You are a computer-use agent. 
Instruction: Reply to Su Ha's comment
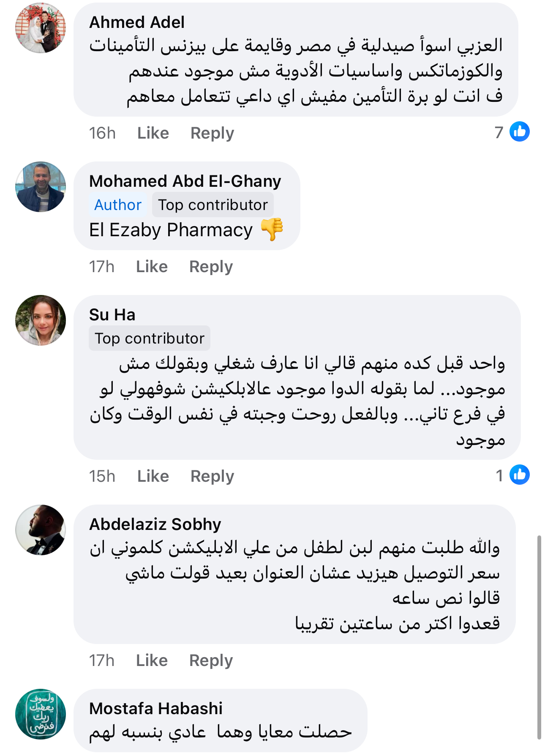pyautogui.click(x=212, y=476)
